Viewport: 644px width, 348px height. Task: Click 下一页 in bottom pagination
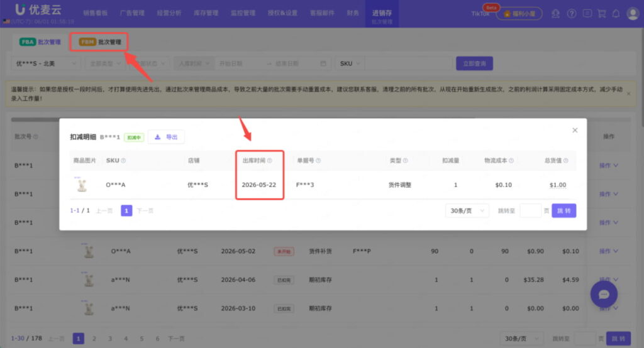[176, 339]
